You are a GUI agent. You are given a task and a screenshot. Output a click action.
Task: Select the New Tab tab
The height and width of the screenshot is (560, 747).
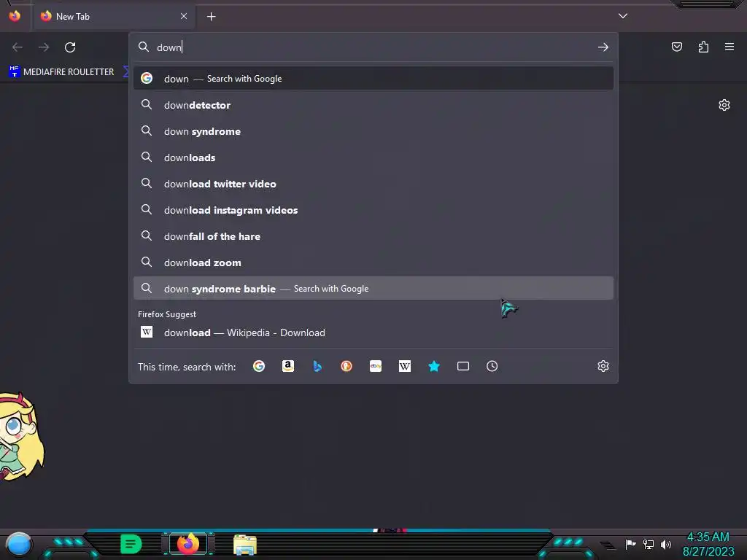click(115, 16)
